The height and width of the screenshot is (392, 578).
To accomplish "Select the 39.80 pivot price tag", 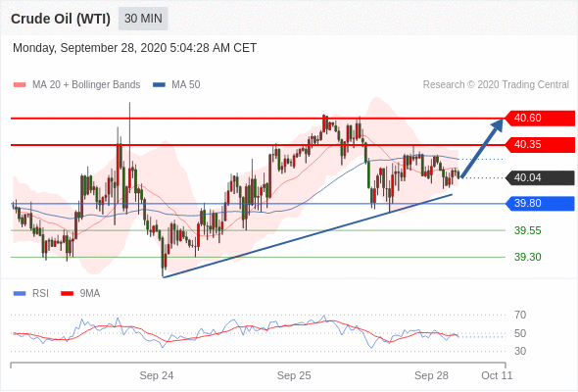I will coord(540,204).
